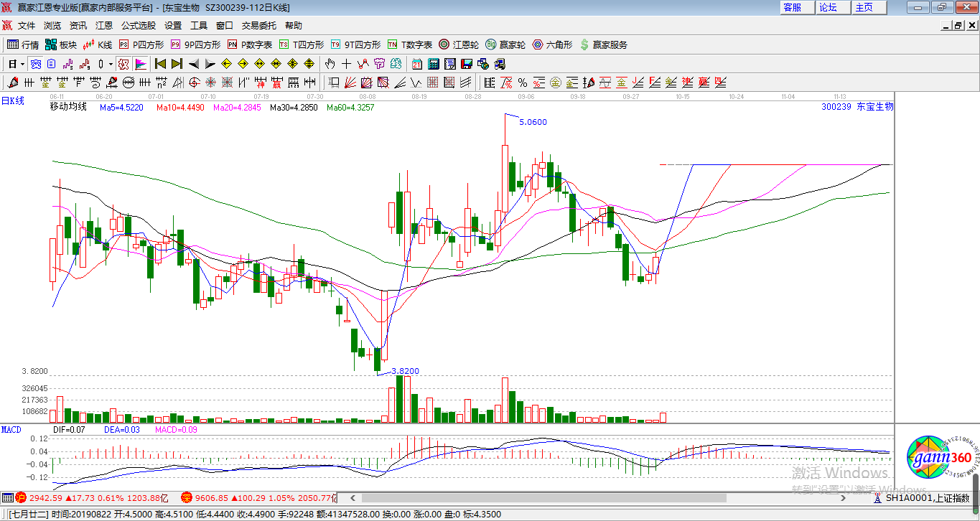Click the trend line zigzag tool
Viewport: 980px width, 521px height.
[x=363, y=64]
